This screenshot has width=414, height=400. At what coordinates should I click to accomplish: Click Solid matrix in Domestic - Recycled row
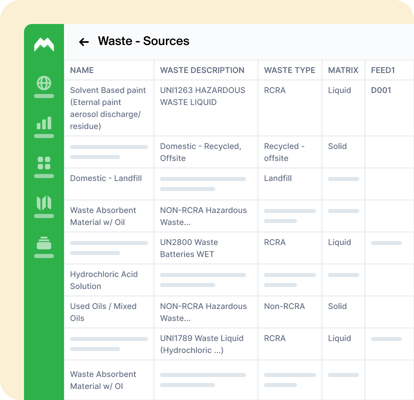pos(337,146)
